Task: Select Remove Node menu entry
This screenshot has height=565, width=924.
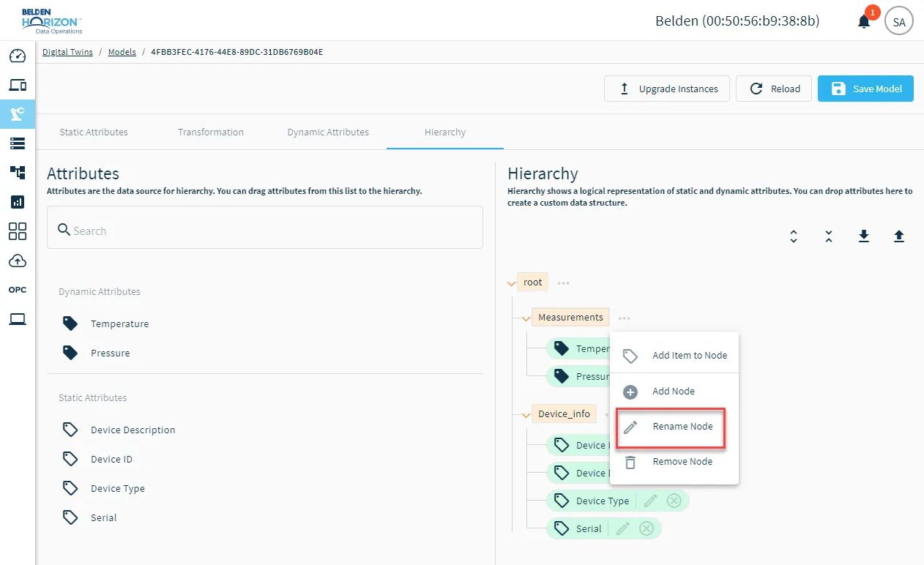Action: 674,462
